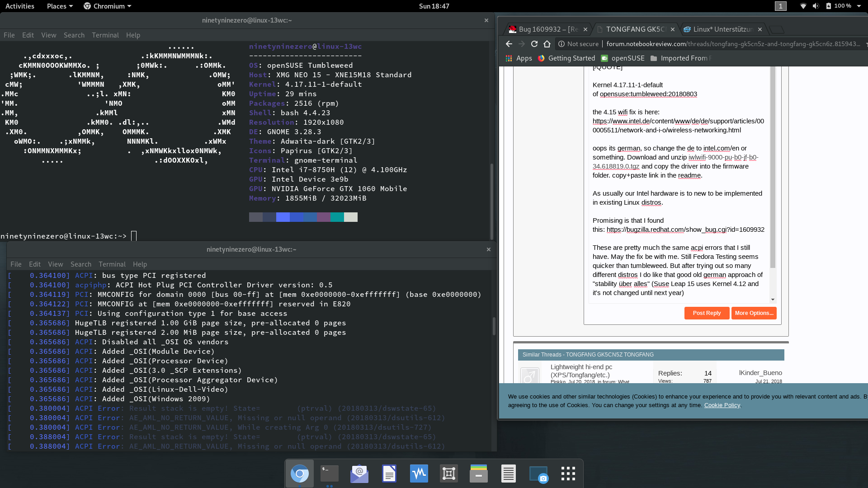Open the clock calendar Sun 18:47
868x488 pixels.
pyautogui.click(x=434, y=6)
